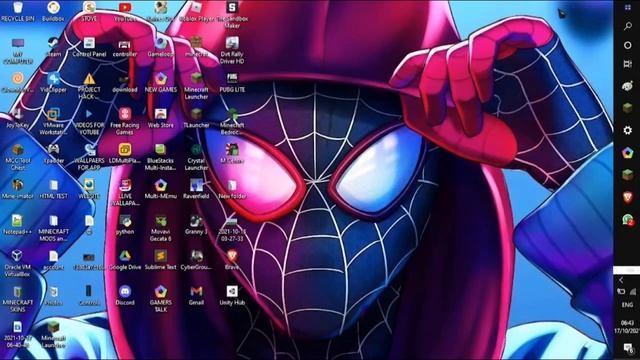
Task: Launch Roblox Player from the desktop
Action: pos(196,11)
